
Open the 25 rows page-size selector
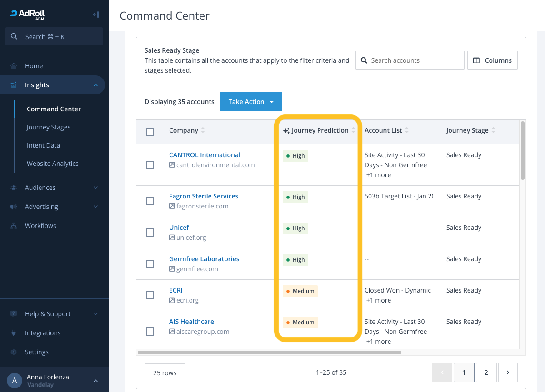pos(165,372)
